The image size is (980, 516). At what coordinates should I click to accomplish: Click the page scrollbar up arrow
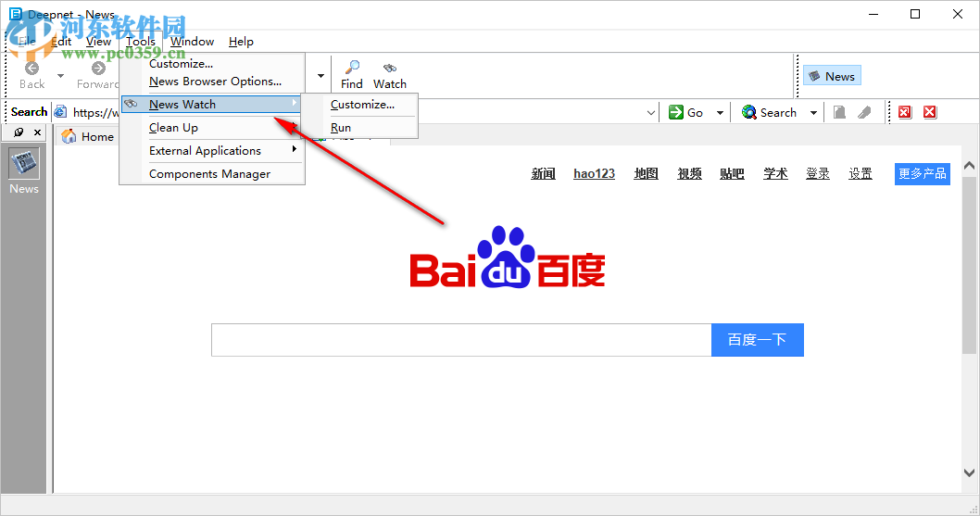(970, 166)
